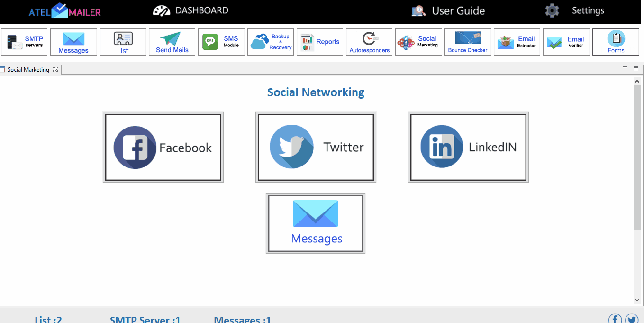Click the vertical scrollbar thumb
The width and height of the screenshot is (644, 323).
click(x=637, y=158)
